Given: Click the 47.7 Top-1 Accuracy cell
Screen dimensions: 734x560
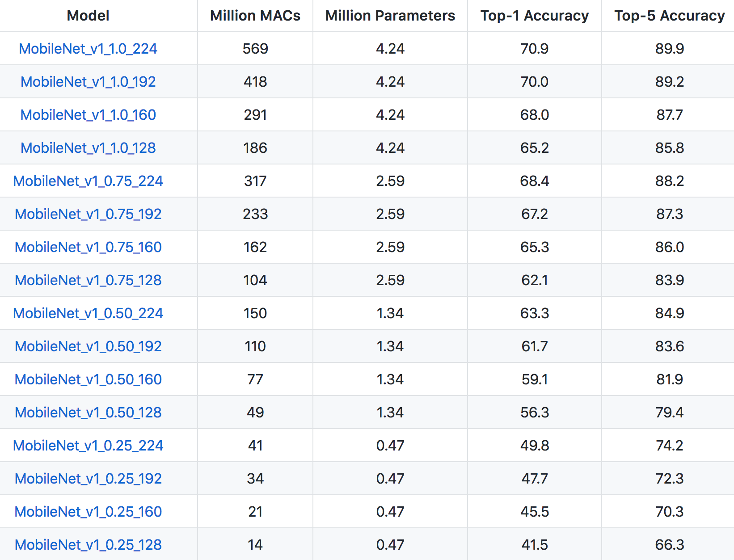Looking at the screenshot, I should 535,479.
